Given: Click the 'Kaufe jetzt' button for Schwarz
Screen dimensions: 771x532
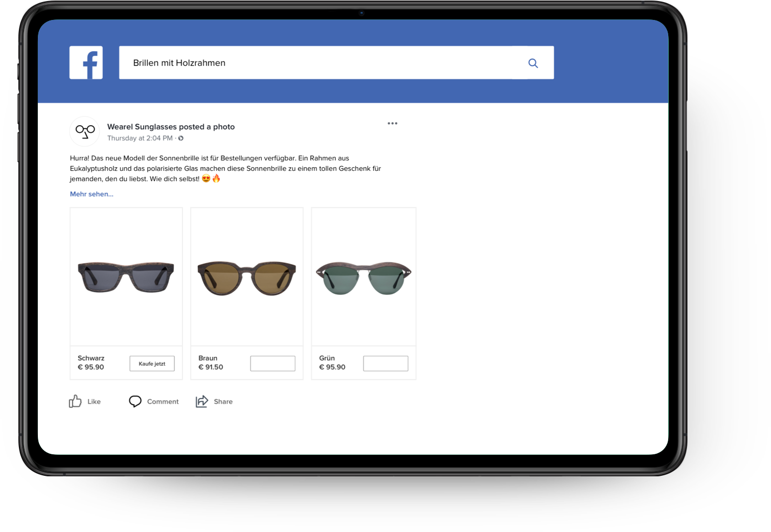Looking at the screenshot, I should coord(152,364).
